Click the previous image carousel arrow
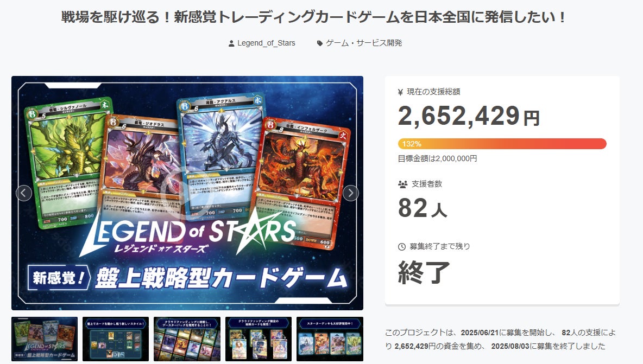The height and width of the screenshot is (364, 643). pos(24,193)
